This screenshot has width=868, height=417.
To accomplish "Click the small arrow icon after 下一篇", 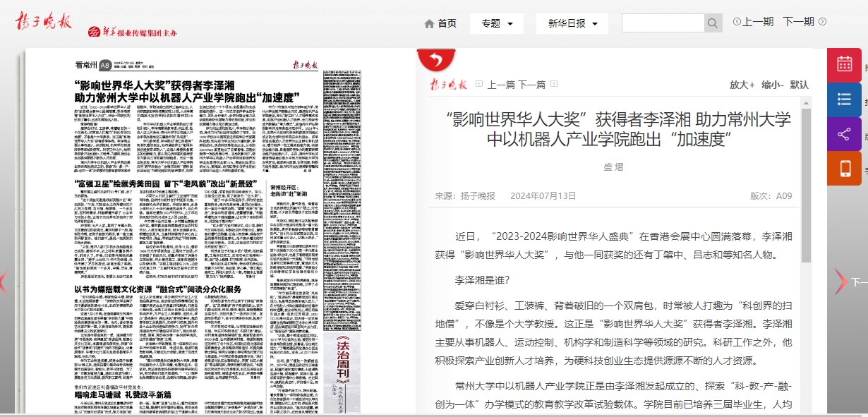I will [553, 84].
